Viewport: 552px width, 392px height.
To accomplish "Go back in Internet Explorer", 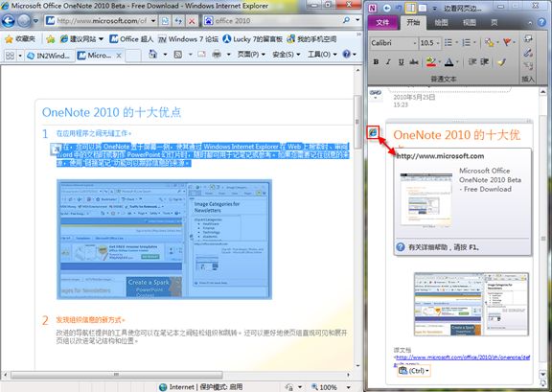I will tap(8, 21).
